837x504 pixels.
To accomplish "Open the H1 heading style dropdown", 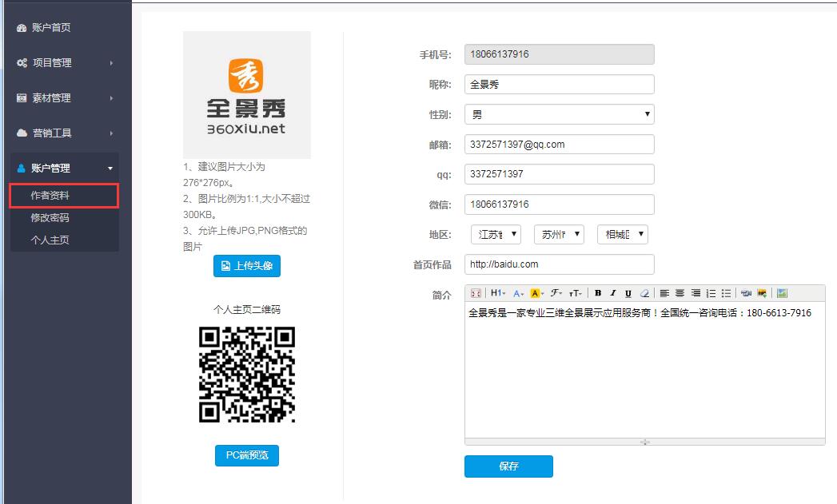I will (497, 293).
